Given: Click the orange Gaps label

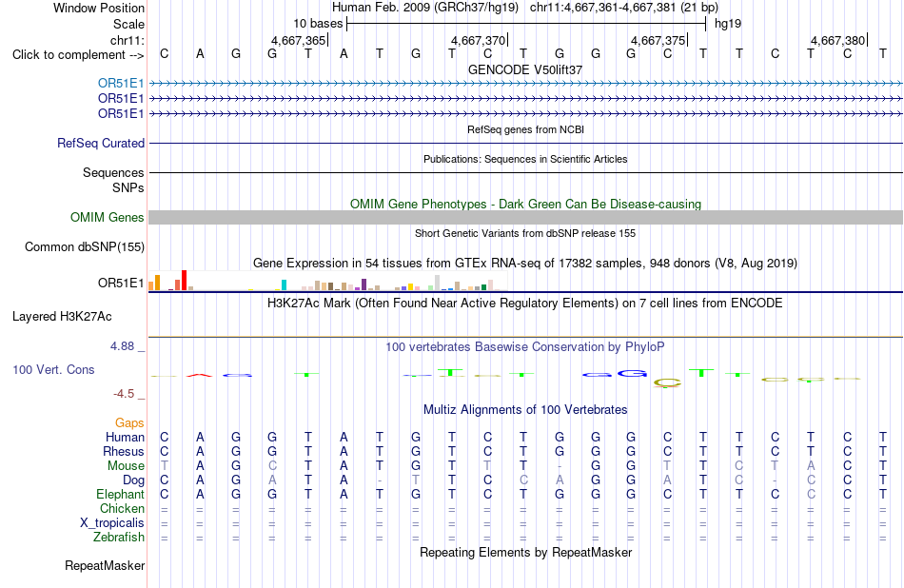Looking at the screenshot, I should coord(129,423).
